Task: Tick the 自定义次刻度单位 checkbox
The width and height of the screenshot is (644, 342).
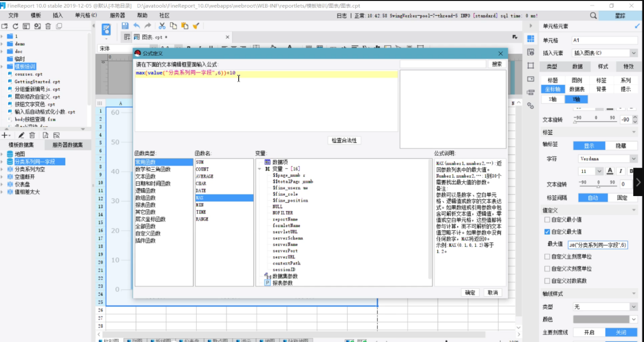Action: point(547,269)
